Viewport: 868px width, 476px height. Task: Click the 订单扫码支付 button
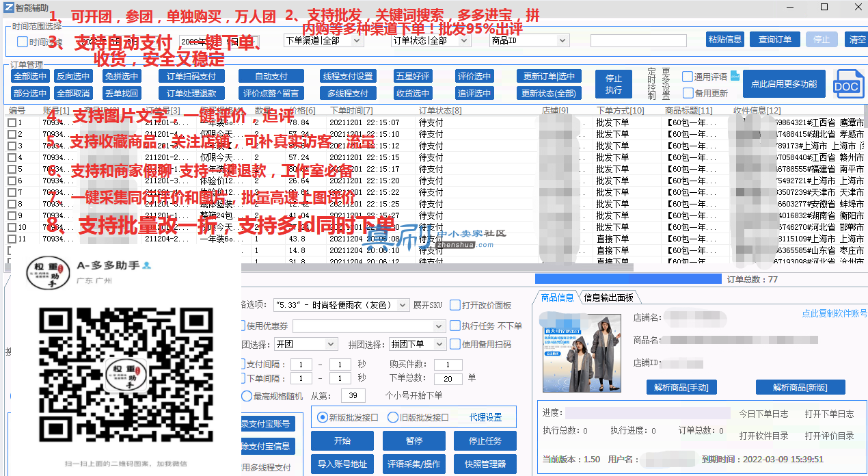pos(191,76)
